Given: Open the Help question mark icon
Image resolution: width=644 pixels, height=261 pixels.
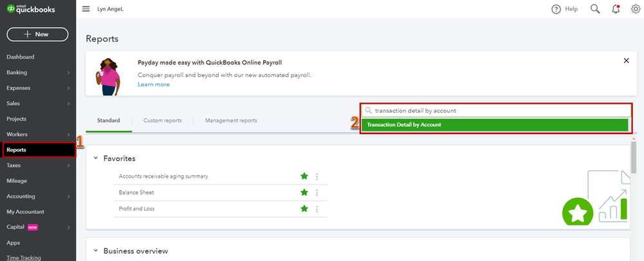Looking at the screenshot, I should click(556, 9).
